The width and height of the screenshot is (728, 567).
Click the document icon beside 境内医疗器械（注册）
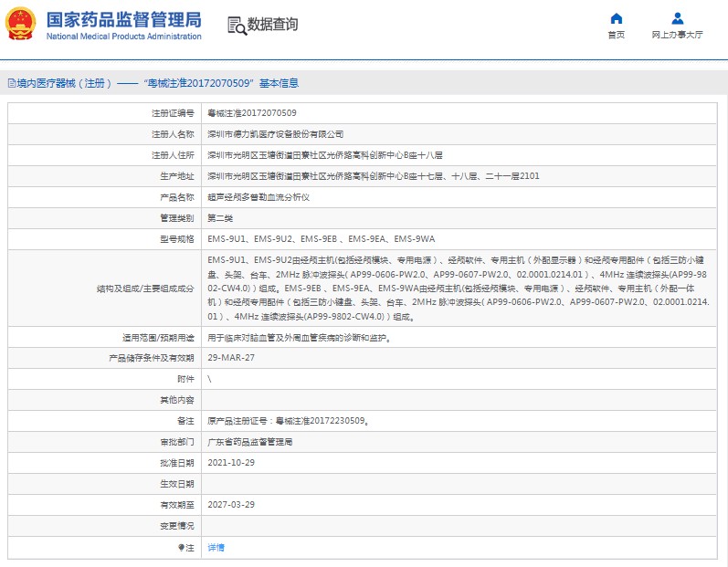pyautogui.click(x=10, y=83)
